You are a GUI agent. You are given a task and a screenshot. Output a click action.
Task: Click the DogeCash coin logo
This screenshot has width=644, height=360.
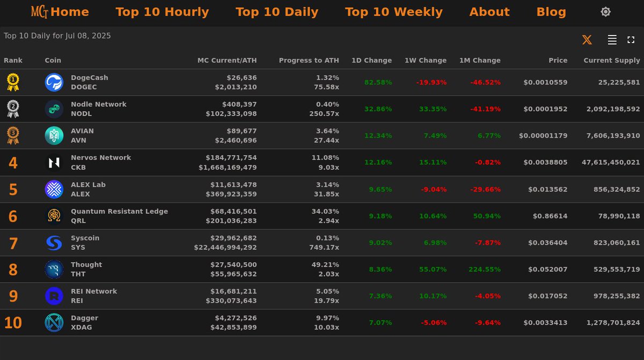54,82
